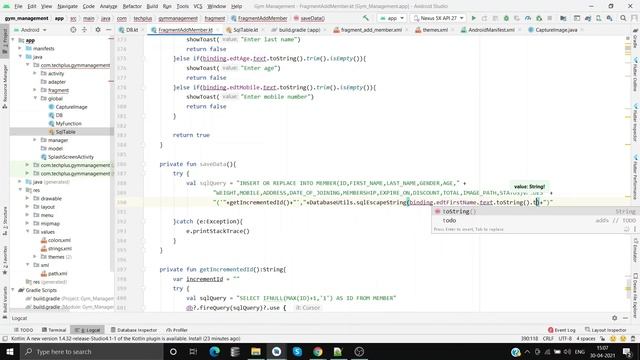
Task: Click the Sync Project with Gradle icon
Action: pos(588,18)
